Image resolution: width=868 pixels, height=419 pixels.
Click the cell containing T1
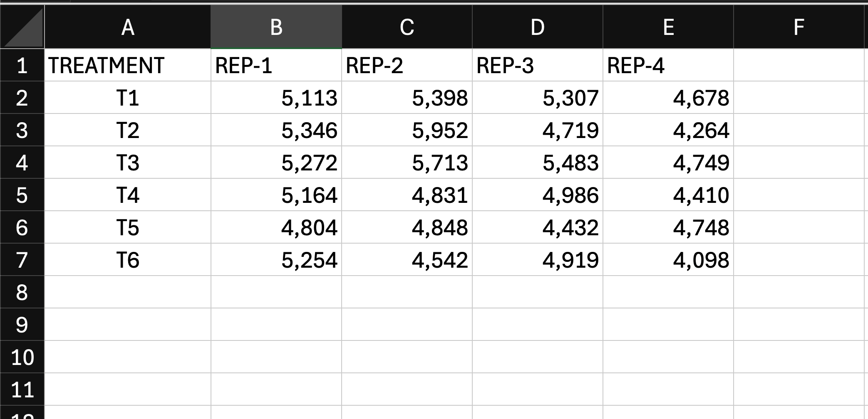tap(127, 98)
